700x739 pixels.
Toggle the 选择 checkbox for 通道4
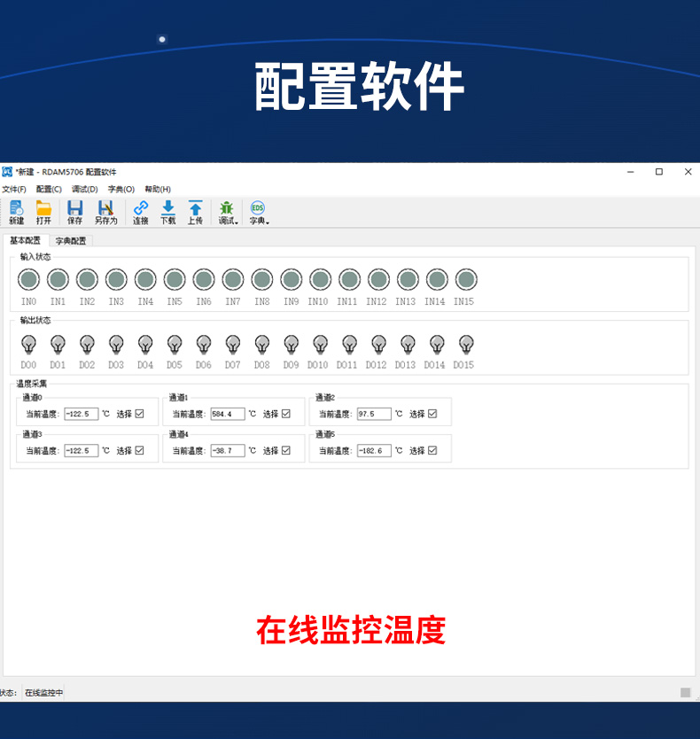click(x=286, y=450)
